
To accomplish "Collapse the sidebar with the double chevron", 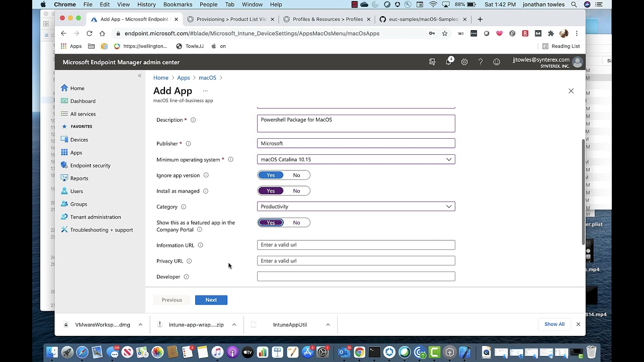I will pos(140,75).
